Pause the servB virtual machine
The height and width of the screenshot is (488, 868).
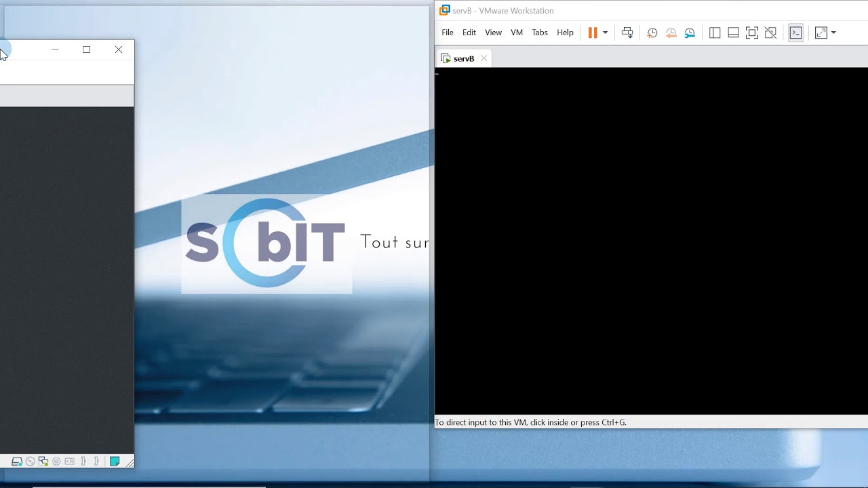pyautogui.click(x=593, y=33)
